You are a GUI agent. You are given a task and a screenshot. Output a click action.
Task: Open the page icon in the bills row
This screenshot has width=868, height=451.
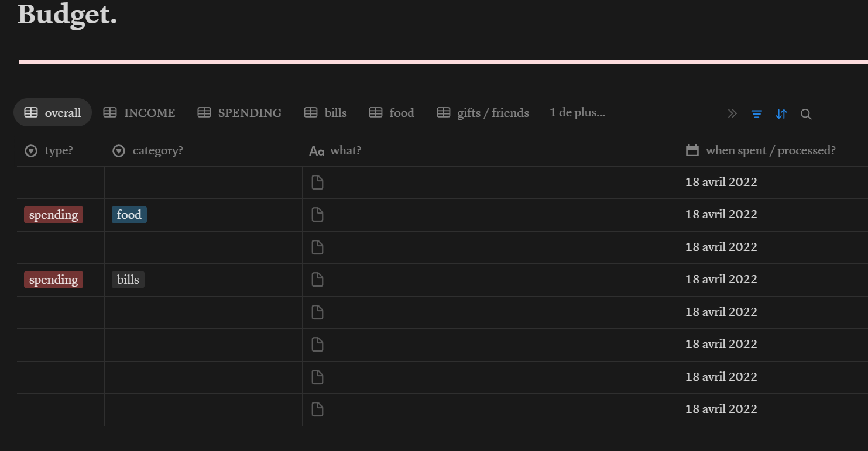click(x=317, y=280)
